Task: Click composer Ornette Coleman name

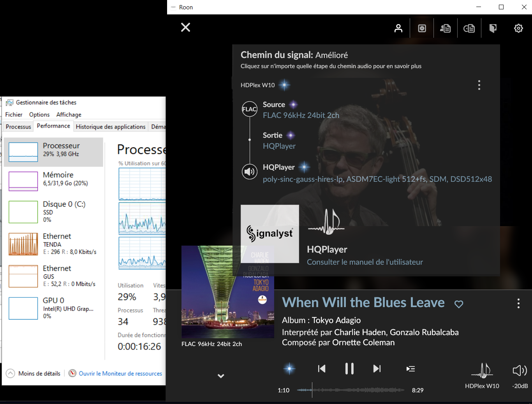Action: (363, 343)
